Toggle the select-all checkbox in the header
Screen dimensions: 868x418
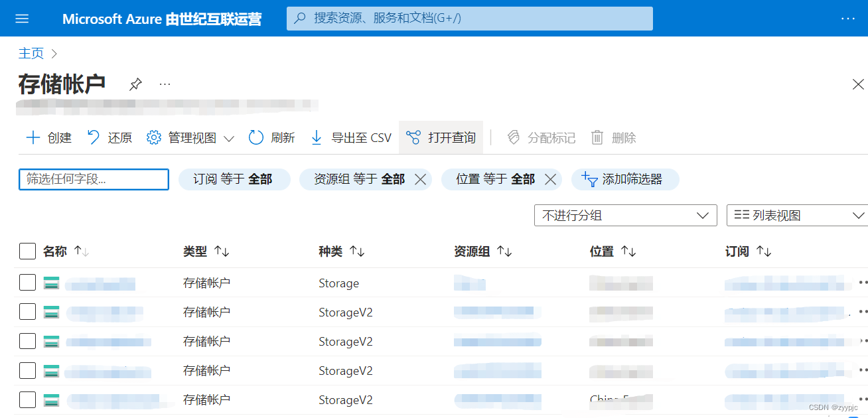[x=27, y=251]
